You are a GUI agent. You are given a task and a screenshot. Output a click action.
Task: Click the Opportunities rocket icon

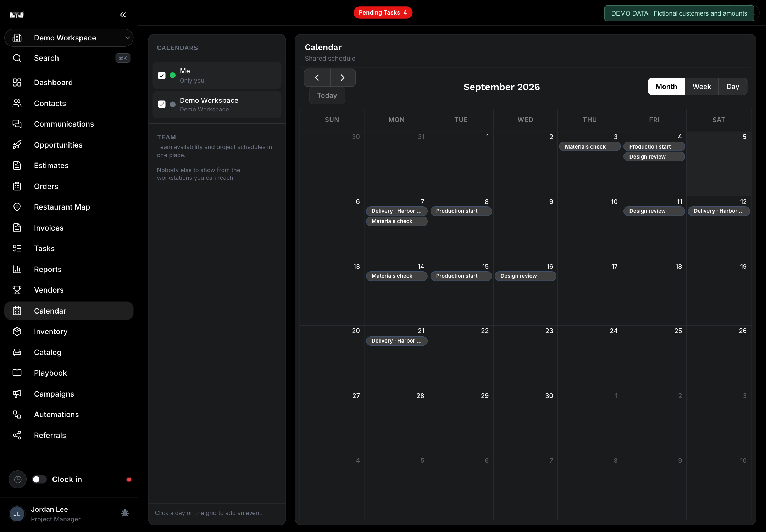(x=17, y=145)
